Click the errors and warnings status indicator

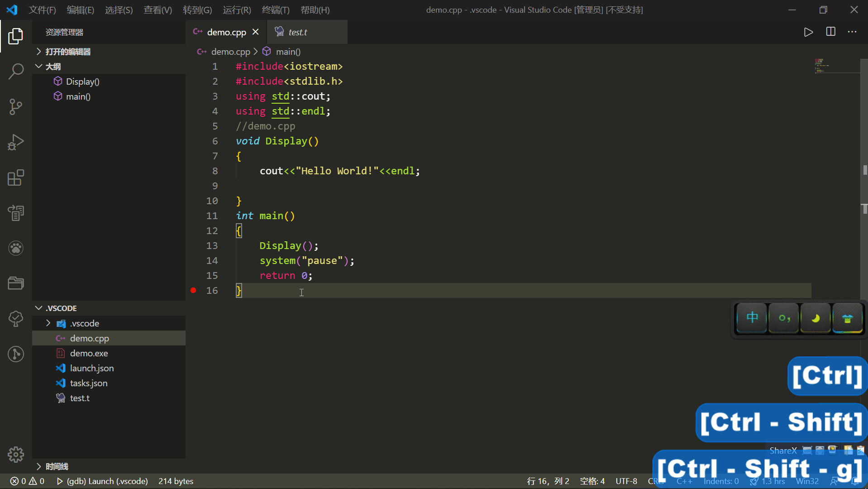pyautogui.click(x=27, y=481)
